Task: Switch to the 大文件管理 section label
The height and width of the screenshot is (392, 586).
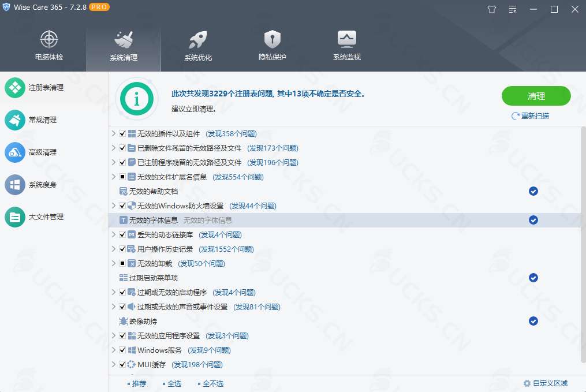Action: [x=46, y=217]
